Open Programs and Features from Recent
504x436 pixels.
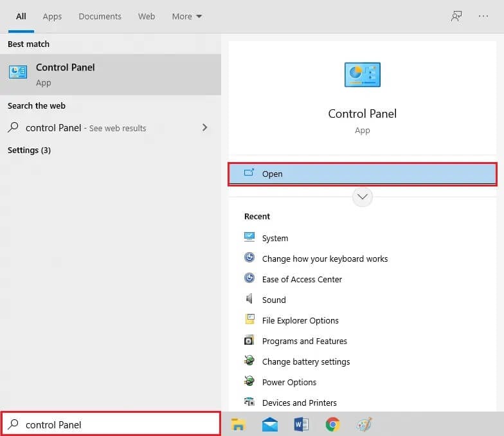pyautogui.click(x=304, y=341)
